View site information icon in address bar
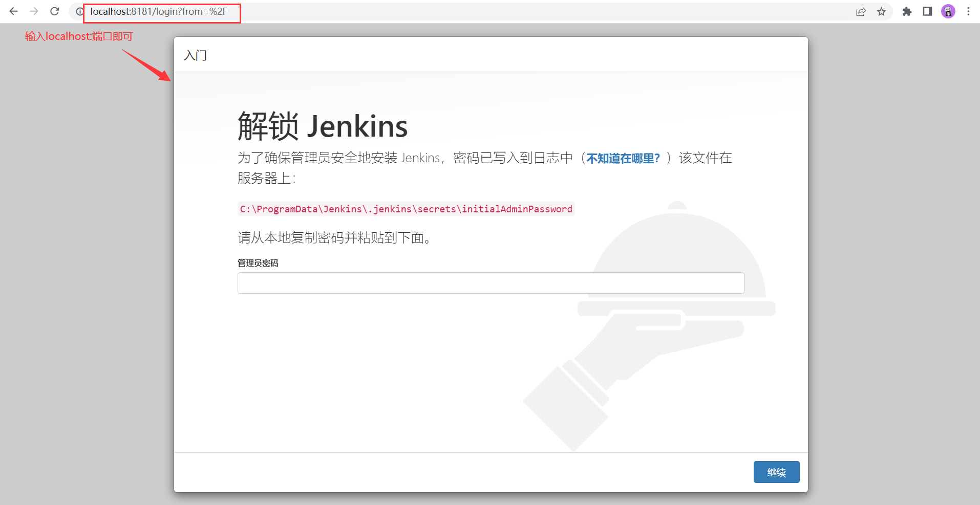This screenshot has height=505, width=980. point(79,11)
